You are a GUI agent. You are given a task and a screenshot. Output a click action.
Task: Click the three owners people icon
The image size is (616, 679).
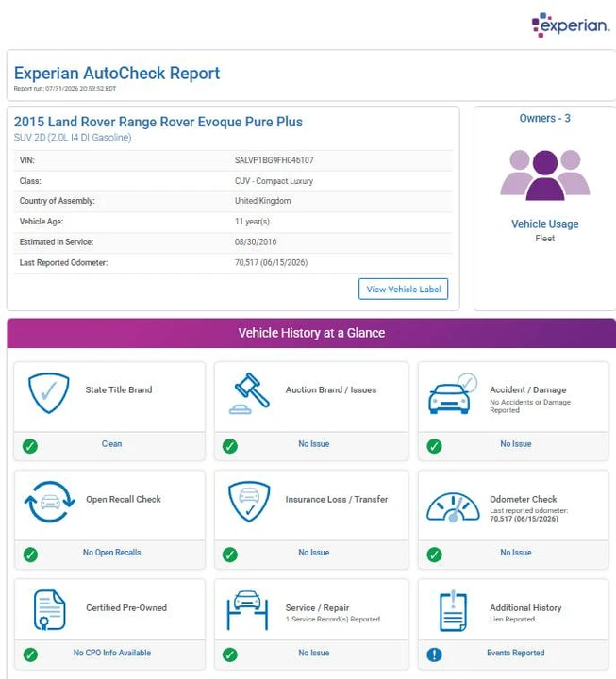point(545,175)
